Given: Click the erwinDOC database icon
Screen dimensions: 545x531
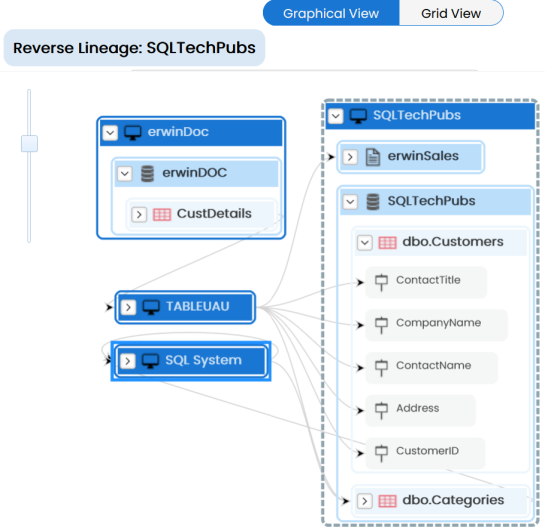Looking at the screenshot, I should coord(147,173).
